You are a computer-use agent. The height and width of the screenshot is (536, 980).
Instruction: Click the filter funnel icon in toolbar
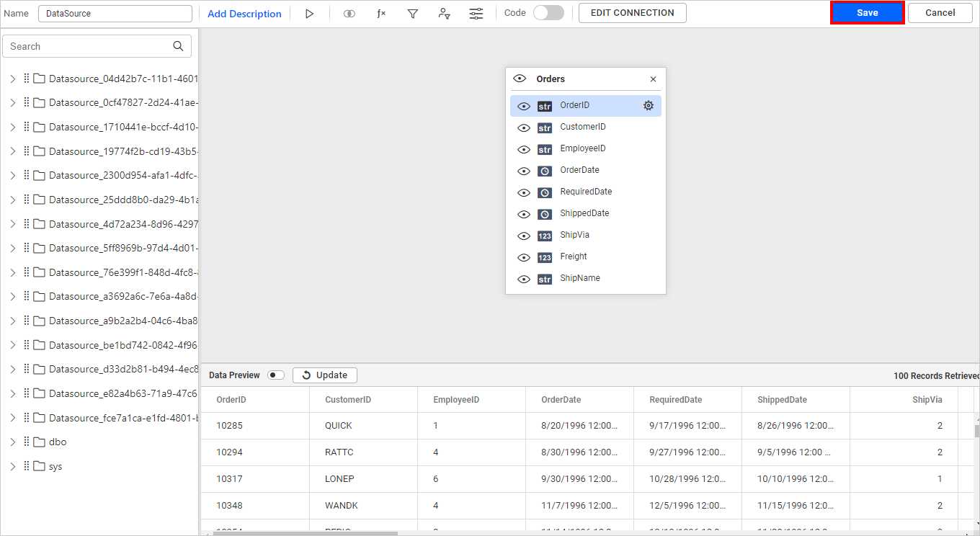click(x=413, y=14)
